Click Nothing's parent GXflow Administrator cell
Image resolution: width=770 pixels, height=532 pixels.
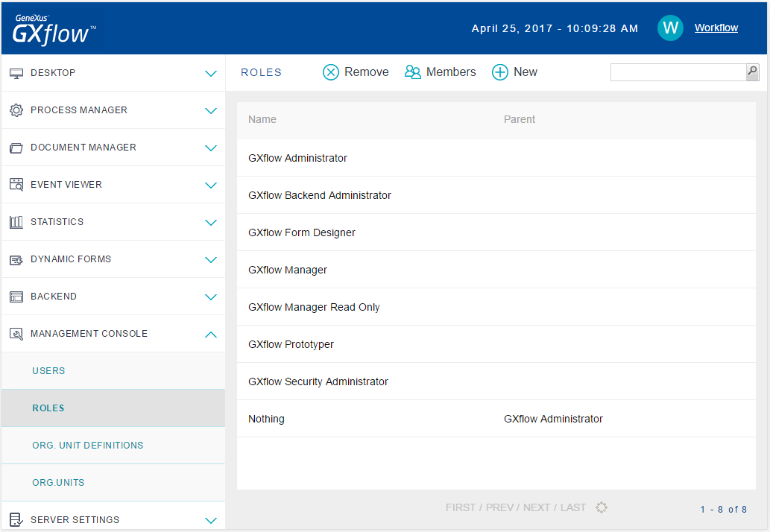553,419
